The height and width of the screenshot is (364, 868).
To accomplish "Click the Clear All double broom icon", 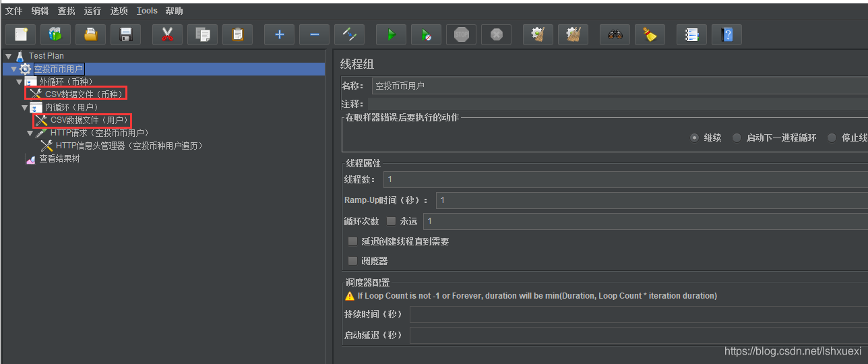I will pos(573,34).
